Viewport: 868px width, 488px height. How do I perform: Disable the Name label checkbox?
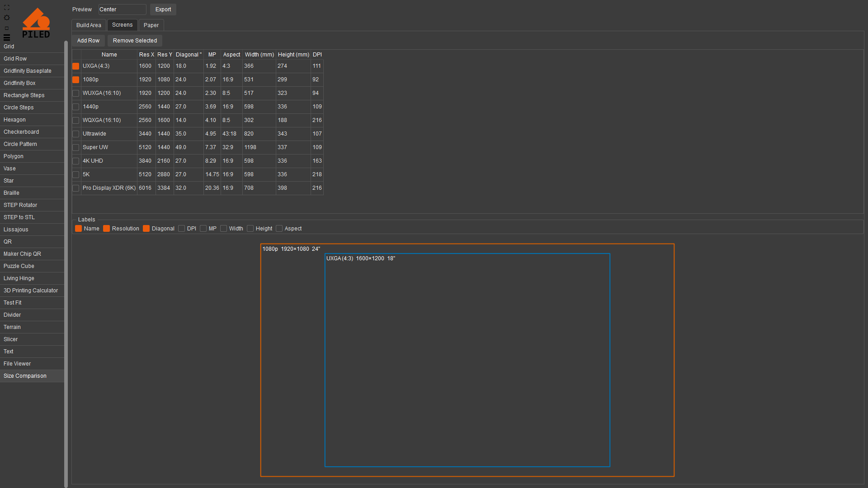tap(79, 229)
